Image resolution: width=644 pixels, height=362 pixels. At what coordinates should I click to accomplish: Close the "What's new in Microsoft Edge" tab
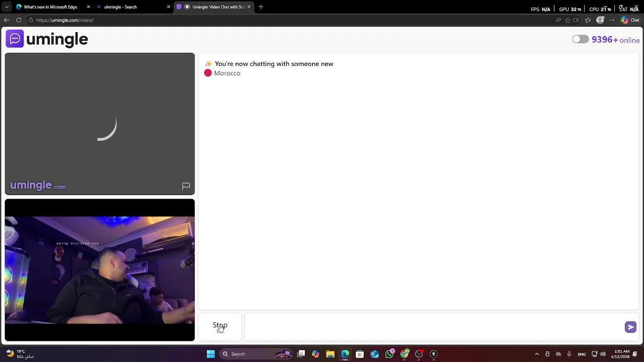coord(89,7)
